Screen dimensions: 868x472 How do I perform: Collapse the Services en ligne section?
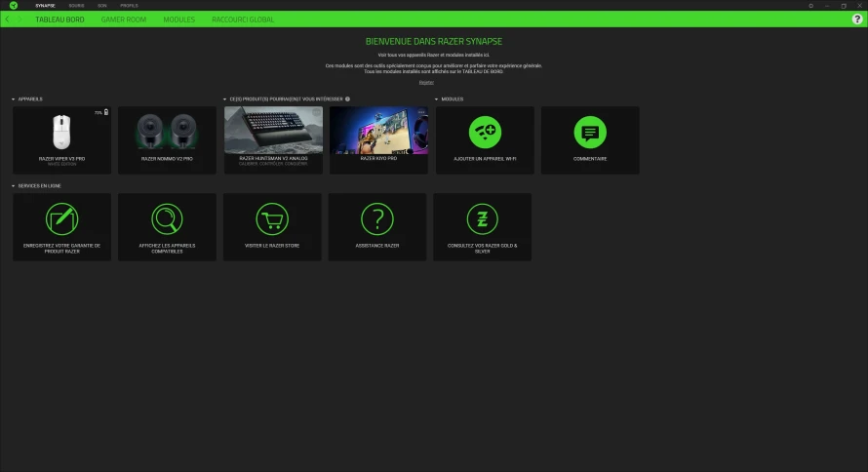(14, 186)
